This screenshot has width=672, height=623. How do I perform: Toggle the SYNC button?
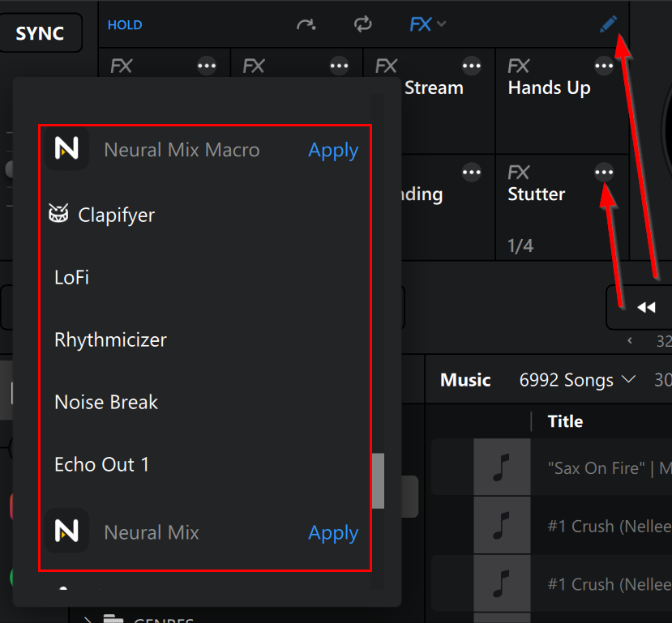[40, 33]
